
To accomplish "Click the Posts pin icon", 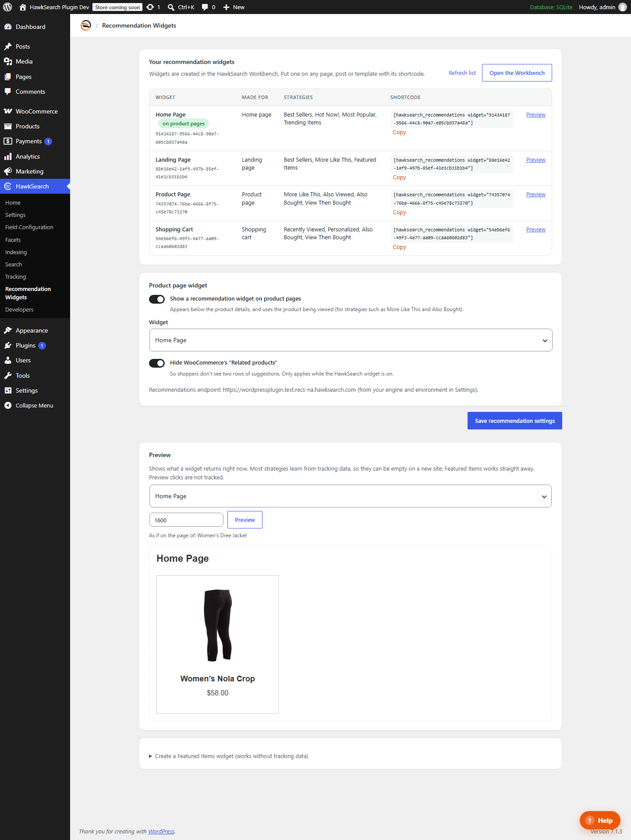I will coord(8,46).
